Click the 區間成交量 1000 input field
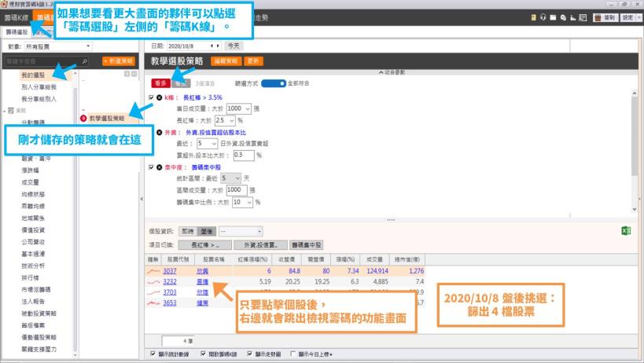This screenshot has height=363, width=644. click(237, 190)
